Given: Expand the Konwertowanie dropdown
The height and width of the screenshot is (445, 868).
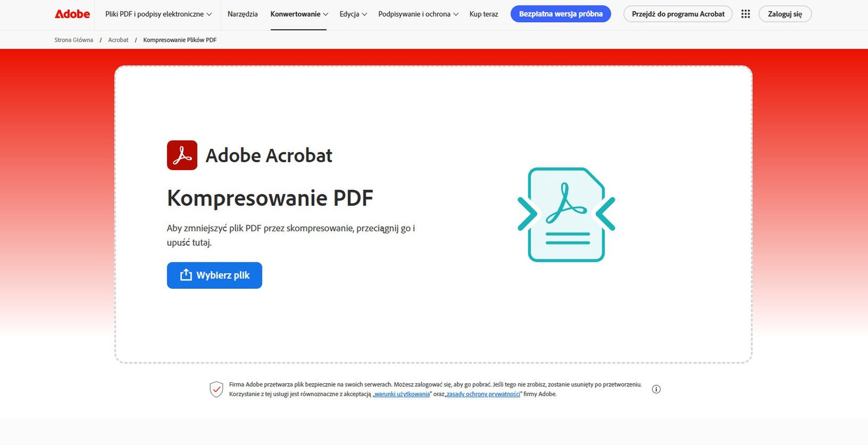Looking at the screenshot, I should (x=299, y=14).
